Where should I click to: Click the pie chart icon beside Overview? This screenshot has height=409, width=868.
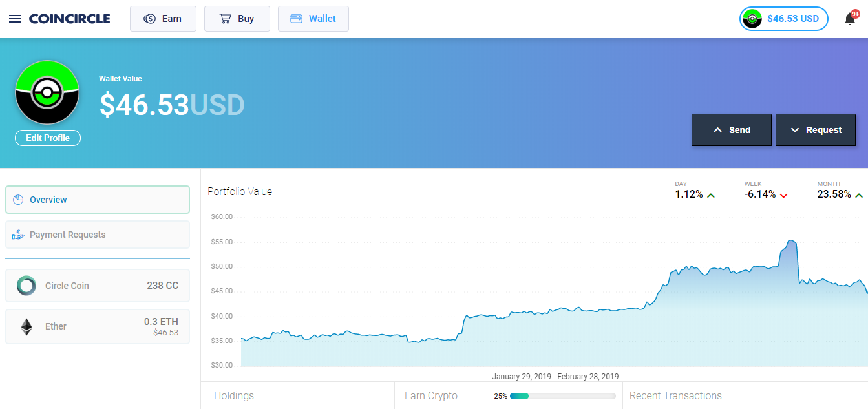(18, 200)
